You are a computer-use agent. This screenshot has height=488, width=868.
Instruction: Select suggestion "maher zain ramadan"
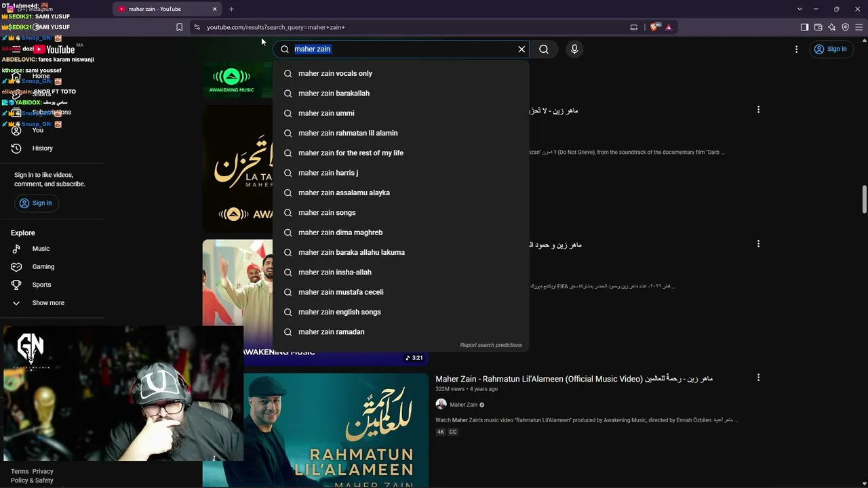(401, 331)
